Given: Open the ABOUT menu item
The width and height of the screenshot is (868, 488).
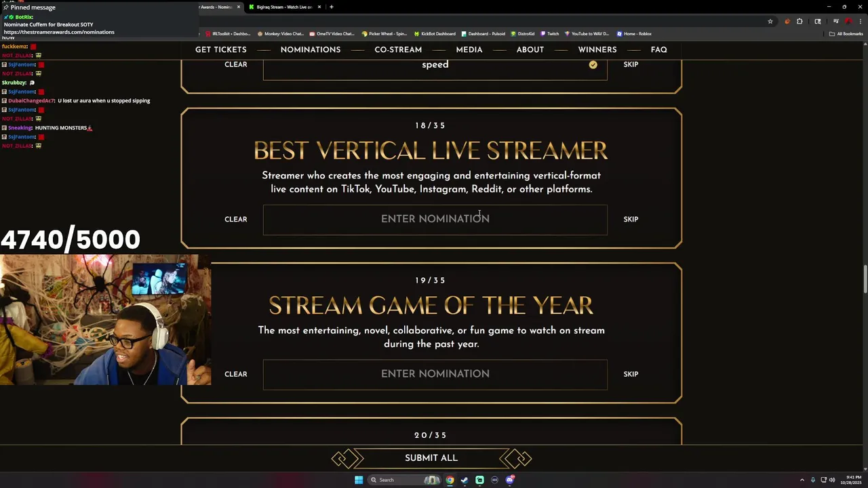Looking at the screenshot, I should pos(530,49).
